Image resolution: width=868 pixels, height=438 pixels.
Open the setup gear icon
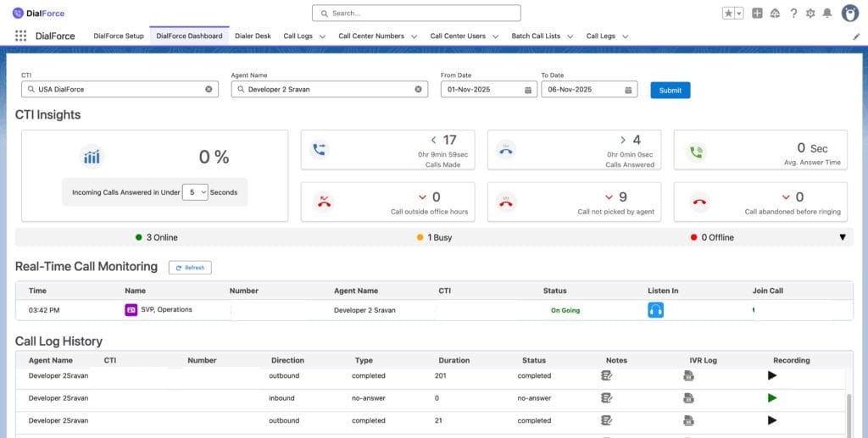(x=810, y=14)
